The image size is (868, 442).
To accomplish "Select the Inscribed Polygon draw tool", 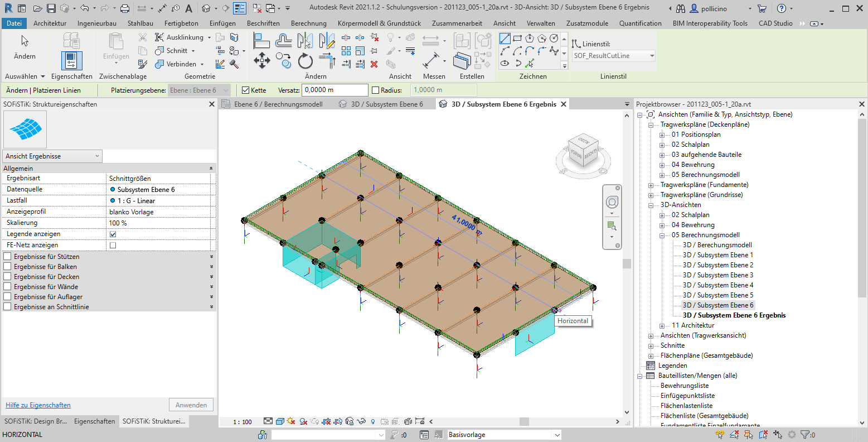I will point(530,39).
